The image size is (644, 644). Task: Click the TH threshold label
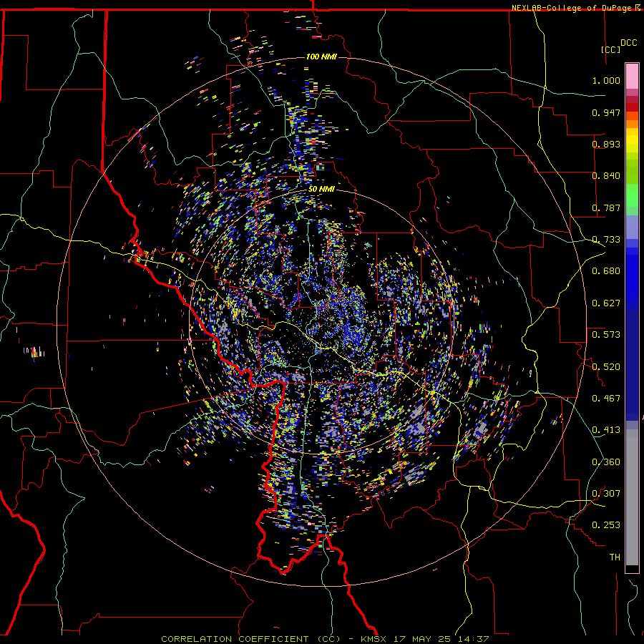[615, 557]
